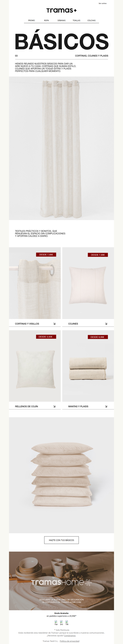
Task: Select the TOALLAS navigation item
Action: [77, 20]
